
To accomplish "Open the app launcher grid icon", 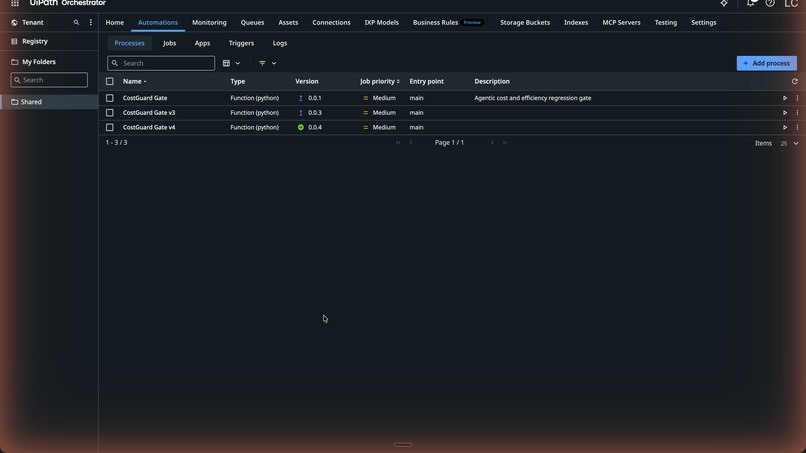I will 15,3.
